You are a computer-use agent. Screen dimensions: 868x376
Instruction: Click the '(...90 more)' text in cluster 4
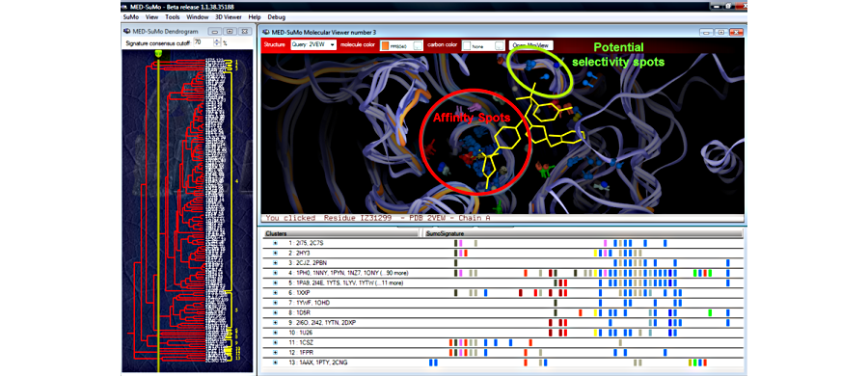click(x=393, y=273)
